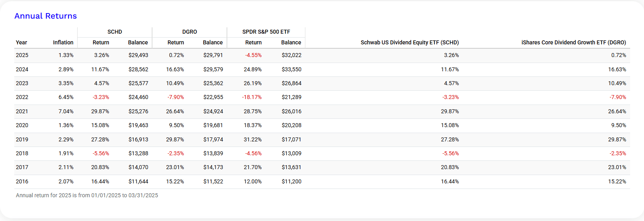Click the SCHD balance $11,644
The image size is (644, 221).
pyautogui.click(x=138, y=181)
